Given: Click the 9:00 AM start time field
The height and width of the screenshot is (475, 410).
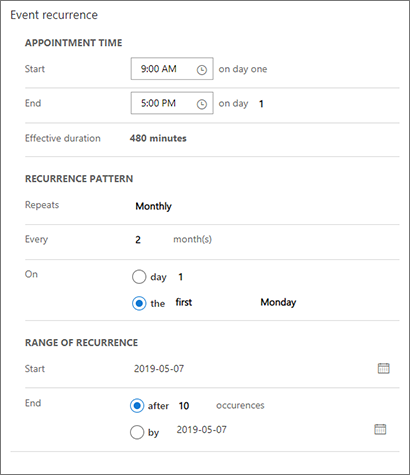Looking at the screenshot, I should pos(172,69).
